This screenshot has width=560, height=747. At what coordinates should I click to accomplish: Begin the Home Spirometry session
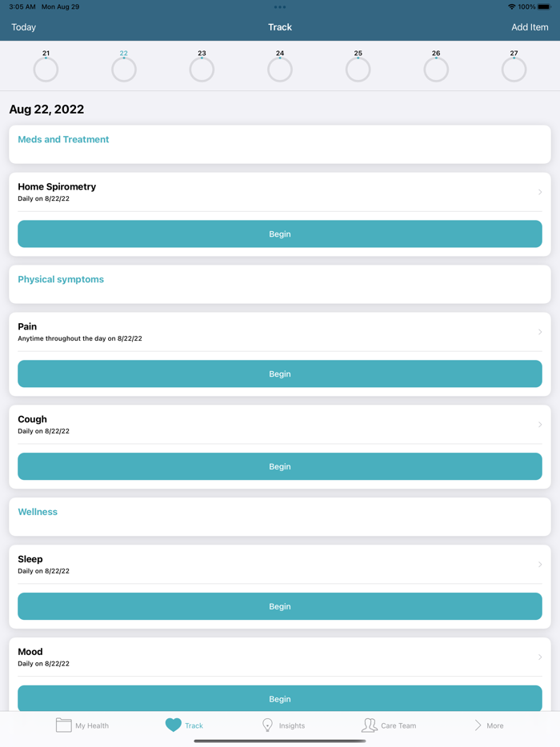280,234
